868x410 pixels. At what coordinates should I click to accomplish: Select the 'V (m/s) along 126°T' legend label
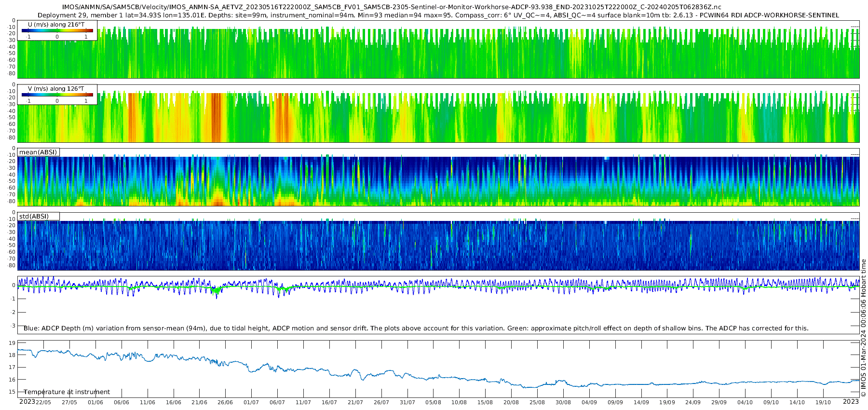point(56,89)
